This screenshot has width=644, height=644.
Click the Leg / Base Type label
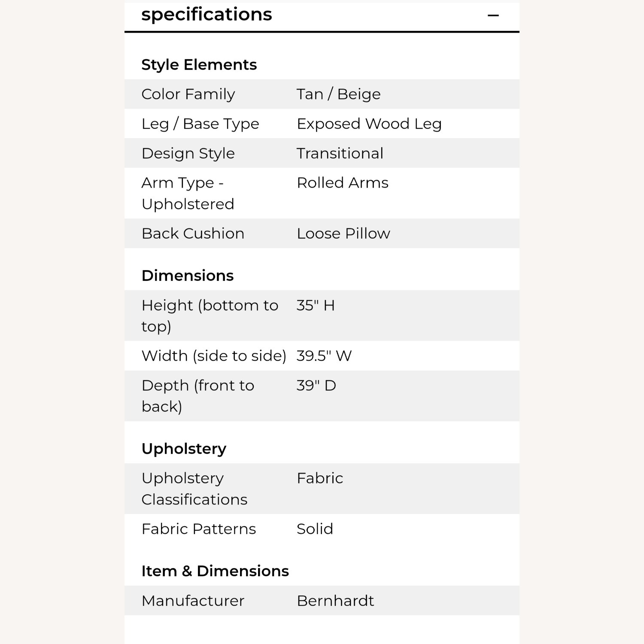click(x=200, y=124)
